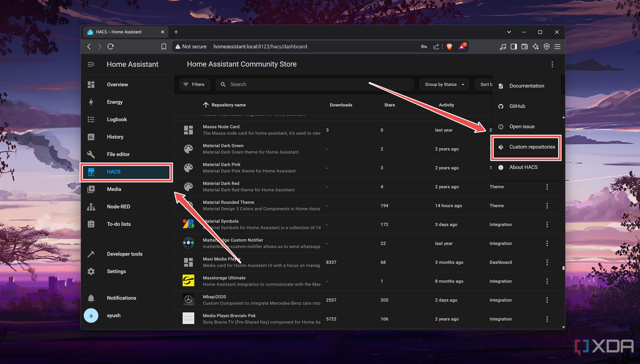Viewport: 640px width, 364px height.
Task: Open the tab search dropdown chevron
Action: [x=509, y=32]
